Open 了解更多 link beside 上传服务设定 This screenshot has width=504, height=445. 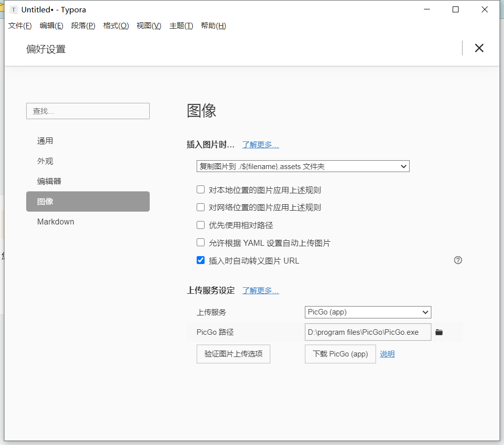pos(260,291)
